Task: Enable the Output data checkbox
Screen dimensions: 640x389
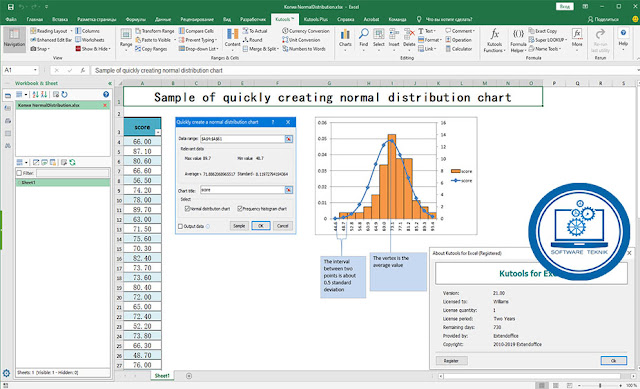Action: click(180, 227)
